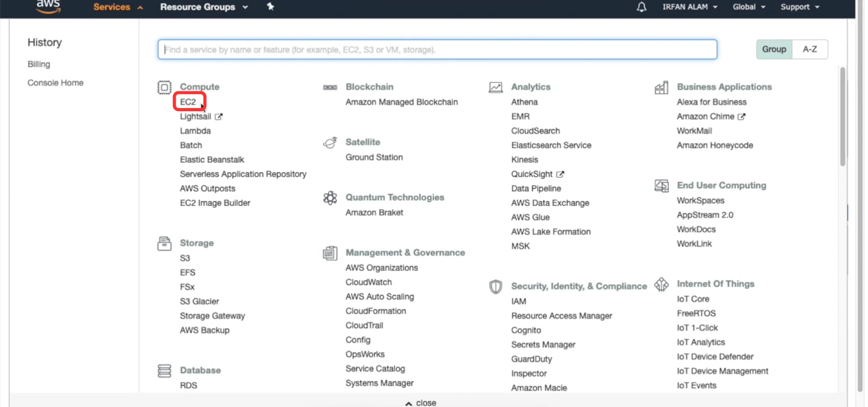Open Serverless Application Repository

[x=243, y=174]
